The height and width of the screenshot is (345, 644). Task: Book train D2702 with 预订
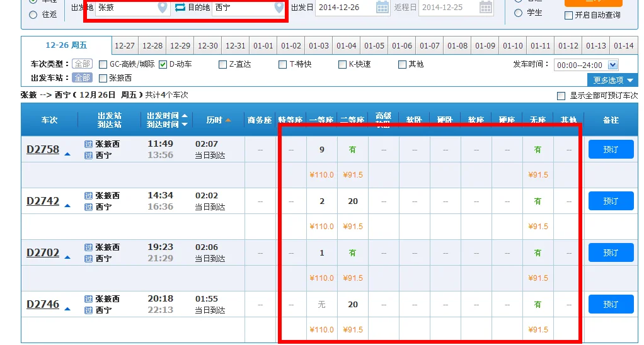[611, 252]
